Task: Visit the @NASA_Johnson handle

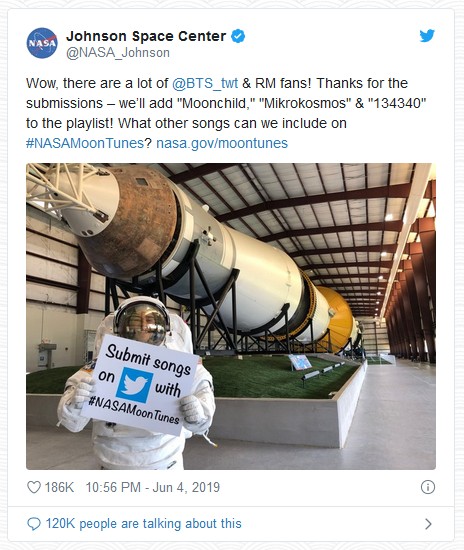Action: (x=118, y=53)
